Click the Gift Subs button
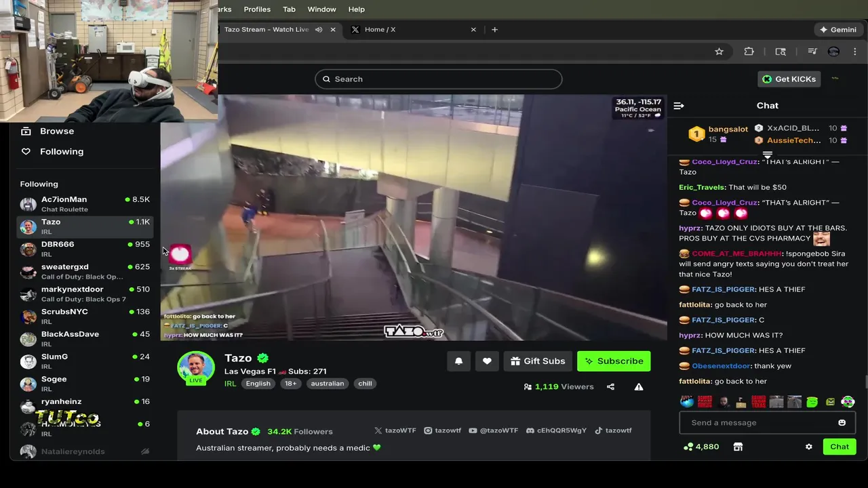 [x=538, y=361]
